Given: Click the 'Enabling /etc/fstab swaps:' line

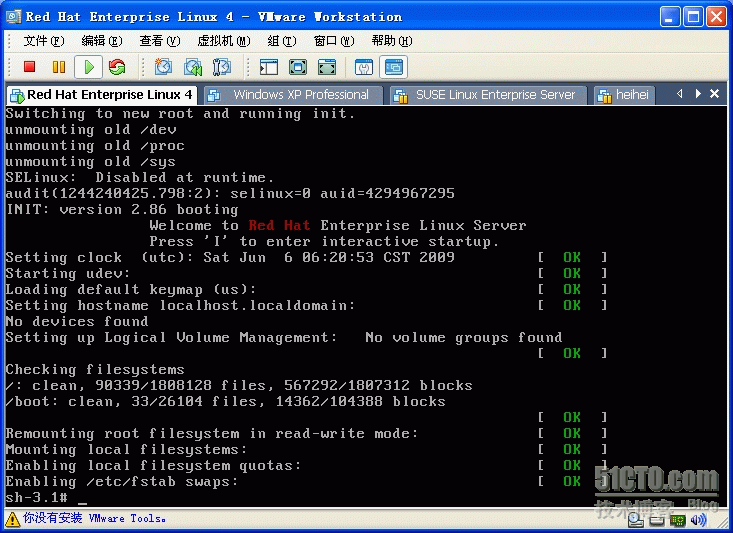Looking at the screenshot, I should [x=122, y=482].
